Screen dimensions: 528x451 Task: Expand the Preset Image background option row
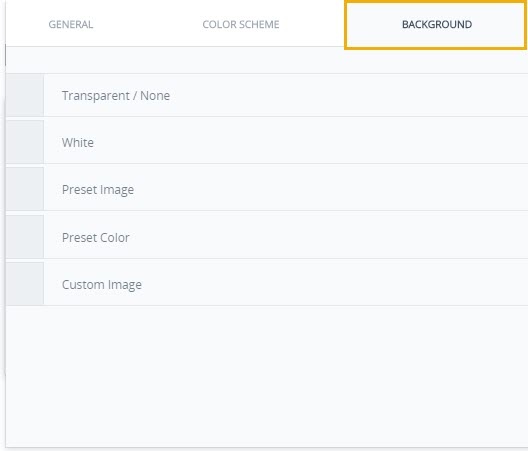[x=267, y=189]
